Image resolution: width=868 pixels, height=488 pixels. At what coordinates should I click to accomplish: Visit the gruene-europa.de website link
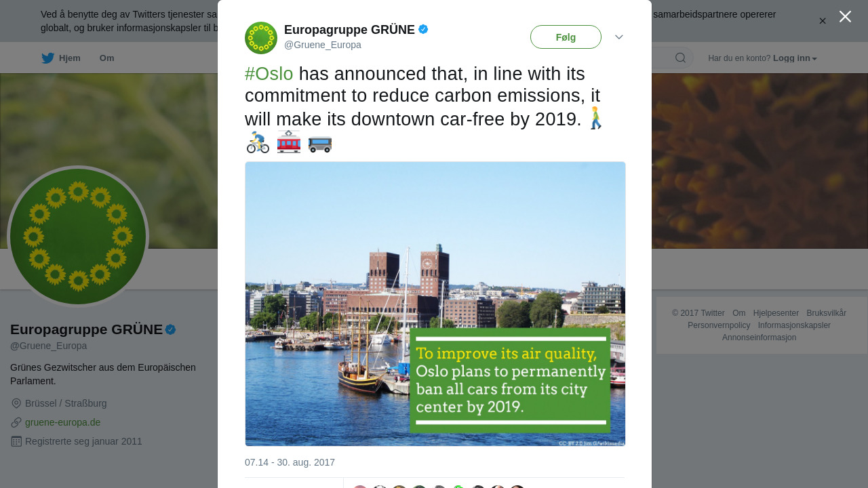click(62, 422)
